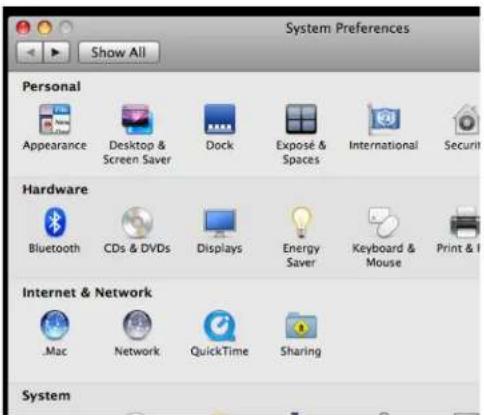The height and width of the screenshot is (415, 484).
Task: Open the Bluetooth preferences icon
Action: coord(55,222)
